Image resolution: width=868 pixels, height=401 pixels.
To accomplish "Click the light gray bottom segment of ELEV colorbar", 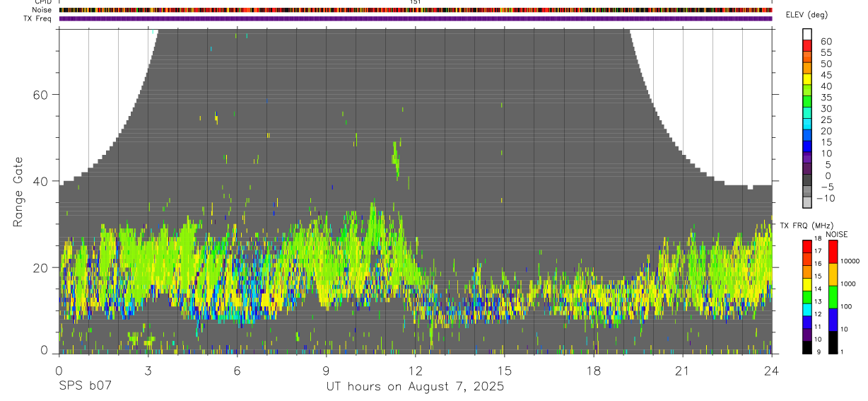I will pyautogui.click(x=807, y=202).
